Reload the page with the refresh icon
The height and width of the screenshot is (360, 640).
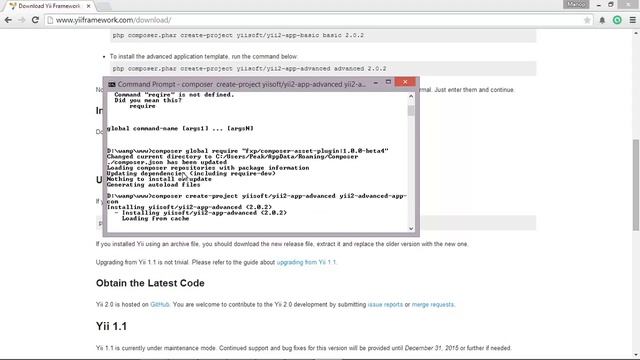click(35, 20)
